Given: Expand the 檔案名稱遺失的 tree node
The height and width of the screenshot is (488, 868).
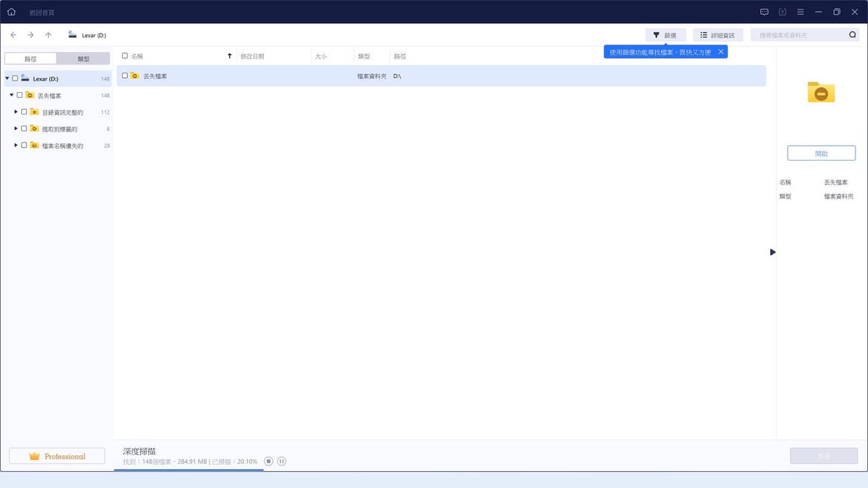Looking at the screenshot, I should point(16,145).
